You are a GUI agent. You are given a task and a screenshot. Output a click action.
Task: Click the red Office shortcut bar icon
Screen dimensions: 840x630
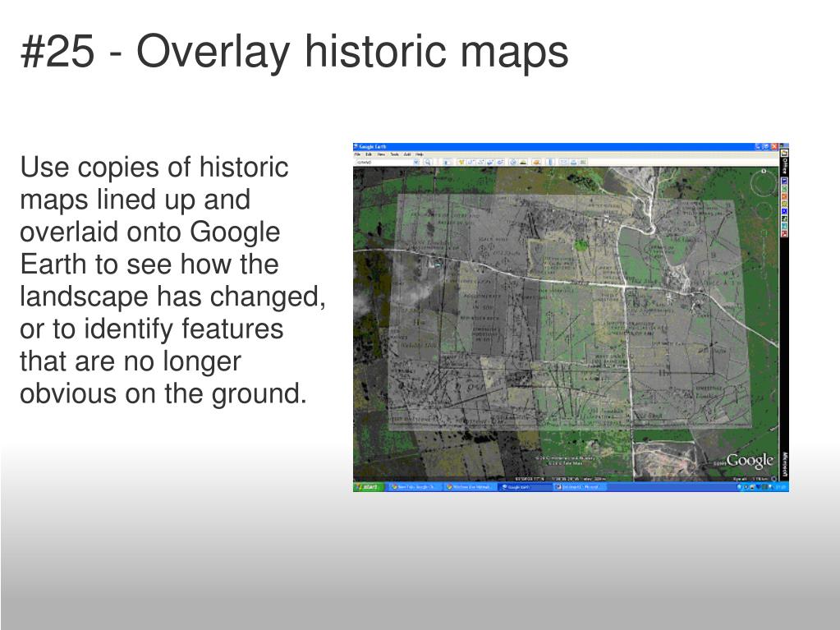[784, 233]
